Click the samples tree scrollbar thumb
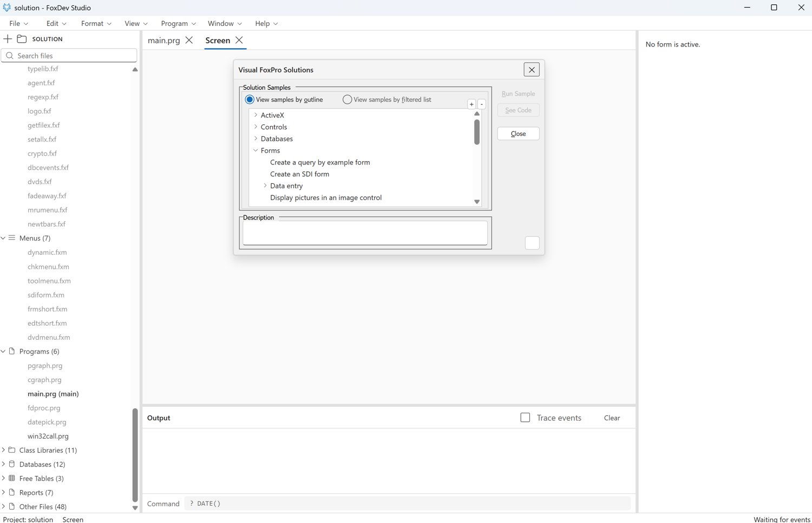 click(x=477, y=131)
